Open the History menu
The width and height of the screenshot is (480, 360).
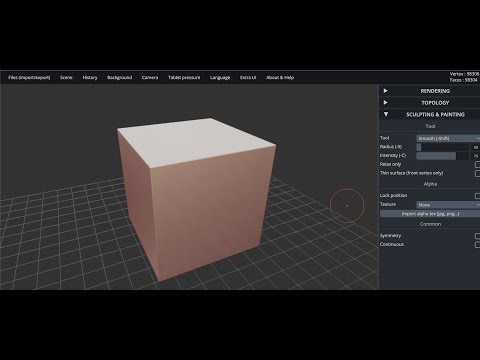tap(90, 78)
